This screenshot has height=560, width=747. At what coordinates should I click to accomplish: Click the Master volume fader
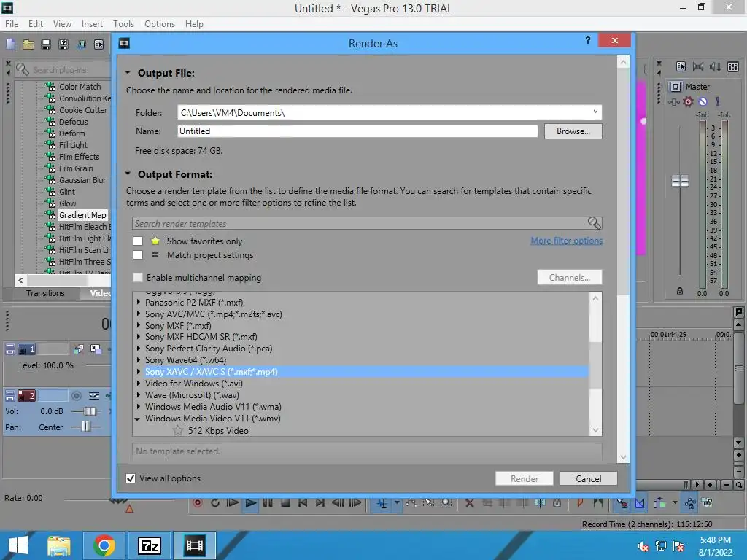tap(680, 182)
